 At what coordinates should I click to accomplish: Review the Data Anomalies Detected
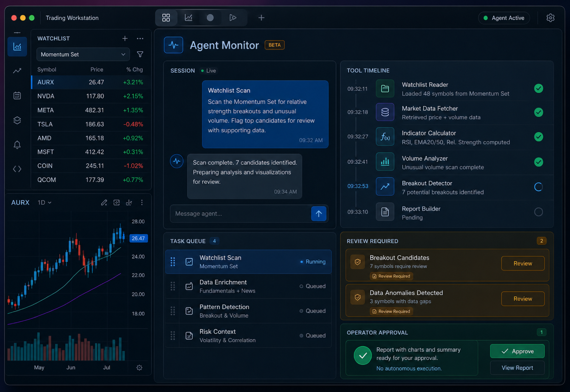tap(523, 299)
